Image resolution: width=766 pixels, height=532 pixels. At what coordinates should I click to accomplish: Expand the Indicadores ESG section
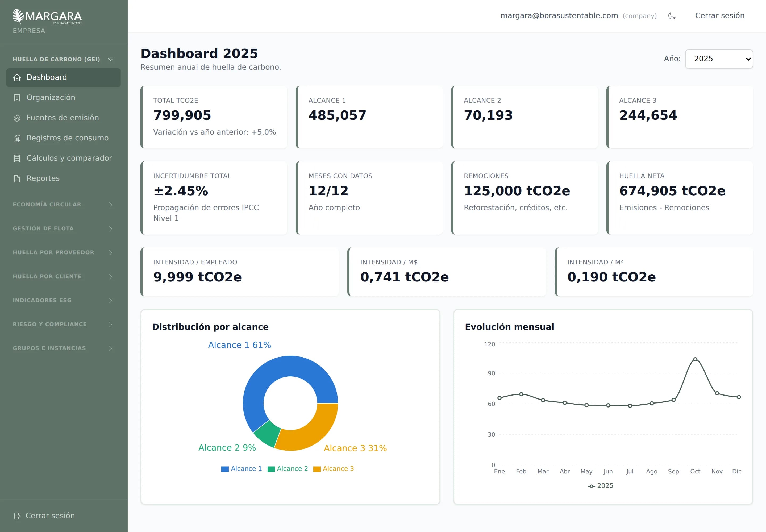[x=63, y=300]
